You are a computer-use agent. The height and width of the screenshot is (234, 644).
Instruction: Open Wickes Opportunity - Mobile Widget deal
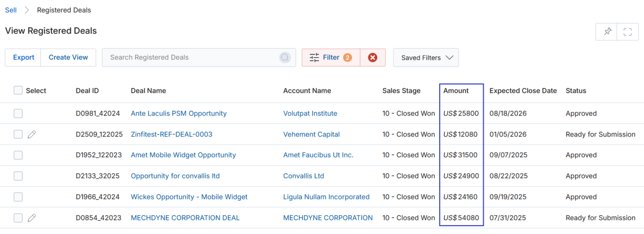pyautogui.click(x=189, y=197)
